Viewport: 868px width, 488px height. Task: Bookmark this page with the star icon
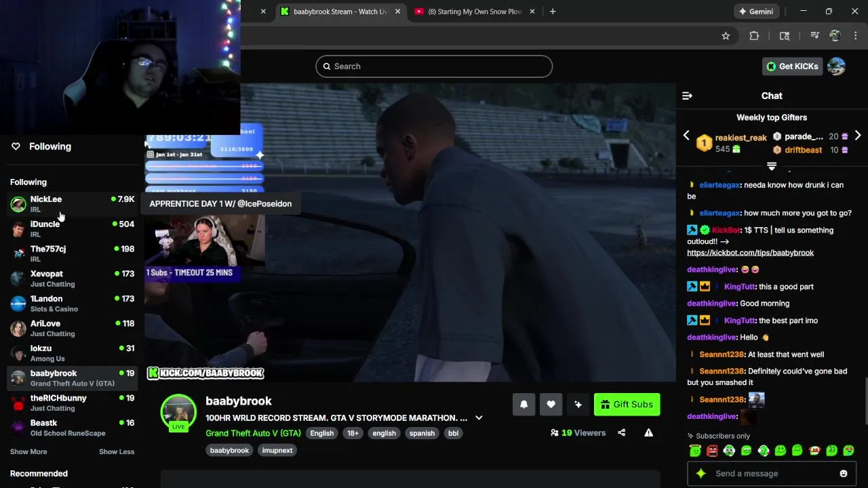pyautogui.click(x=726, y=36)
